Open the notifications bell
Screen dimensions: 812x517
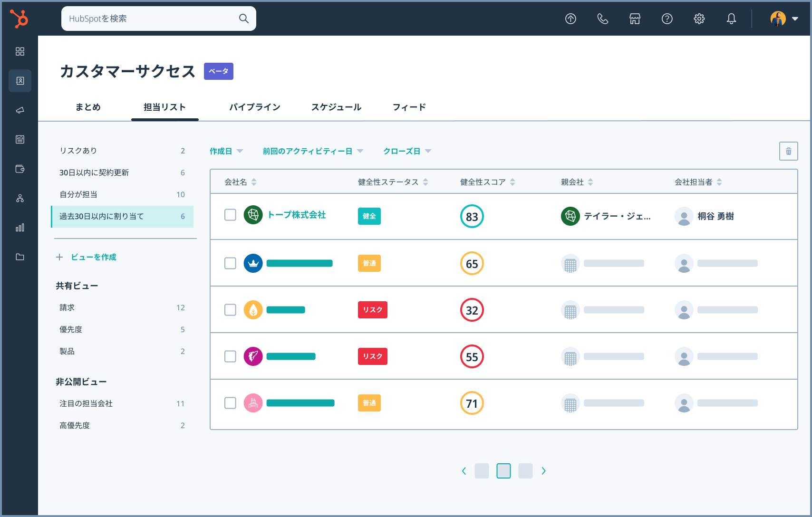[x=731, y=19]
